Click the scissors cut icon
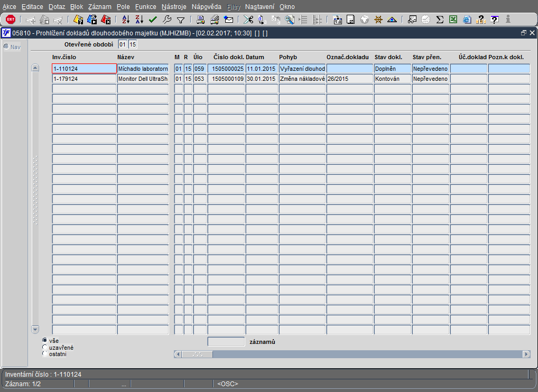 [248, 20]
